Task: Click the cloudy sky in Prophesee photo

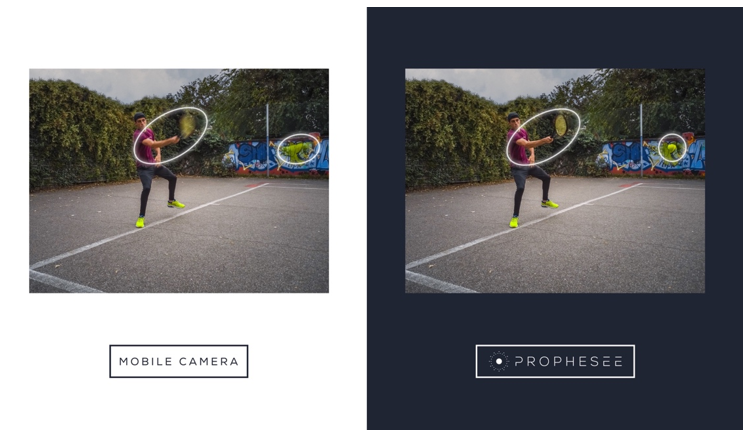Action: pos(498,84)
